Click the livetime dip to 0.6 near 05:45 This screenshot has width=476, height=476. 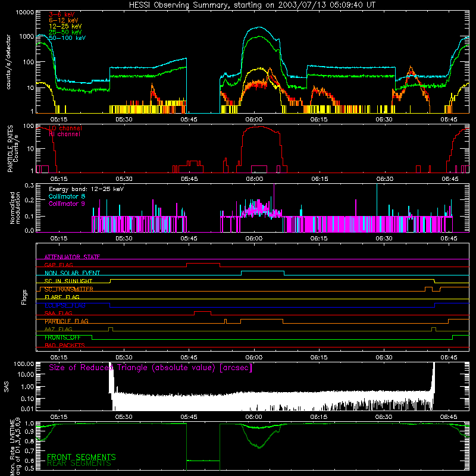203,461
